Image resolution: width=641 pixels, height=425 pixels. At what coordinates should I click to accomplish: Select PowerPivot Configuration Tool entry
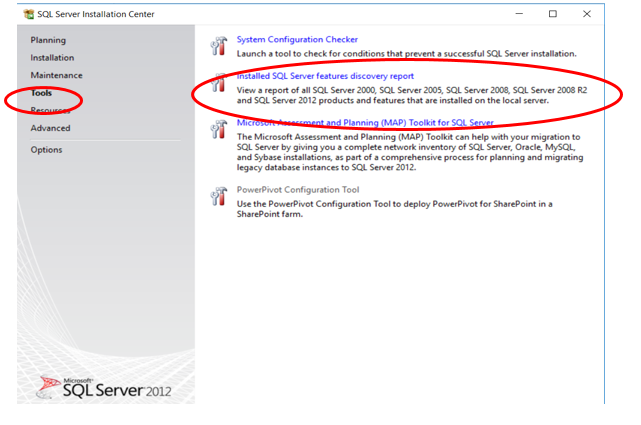pyautogui.click(x=298, y=190)
